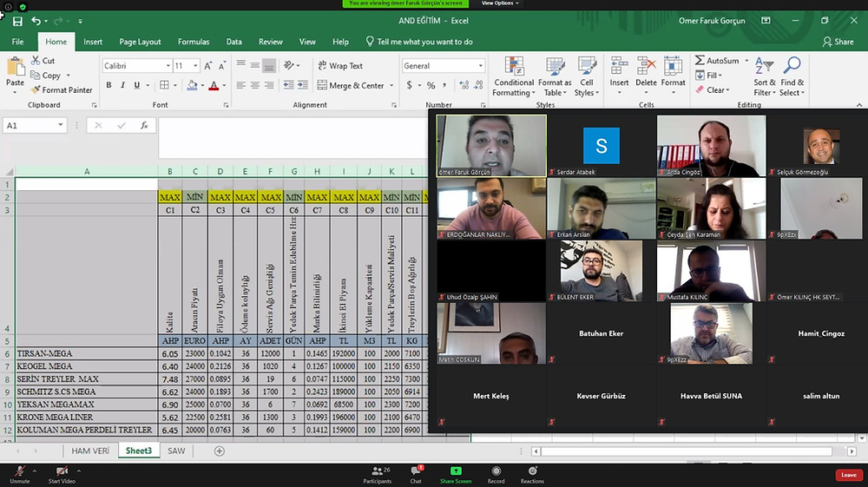Image resolution: width=868 pixels, height=487 pixels.
Task: Expand the Paste options arrow
Action: [15, 92]
